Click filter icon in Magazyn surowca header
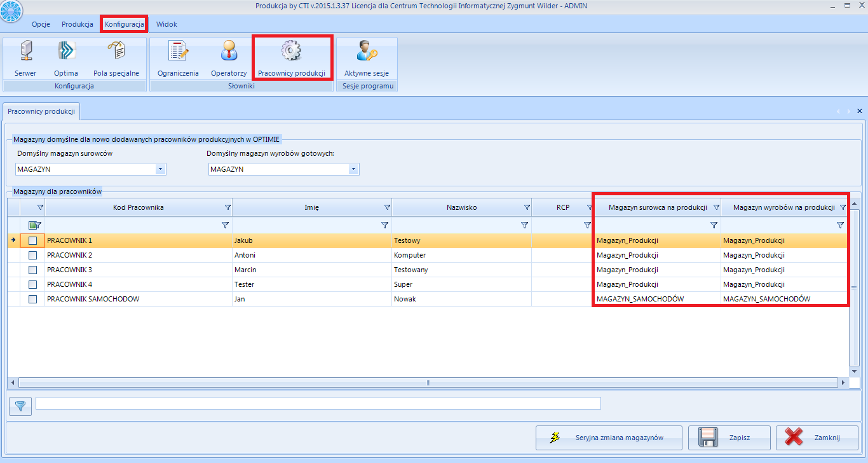 coord(716,207)
